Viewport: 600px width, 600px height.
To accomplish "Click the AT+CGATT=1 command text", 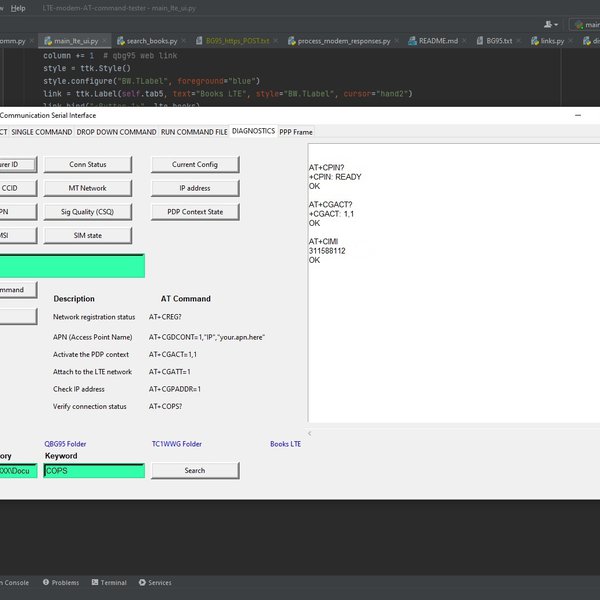I will (170, 372).
